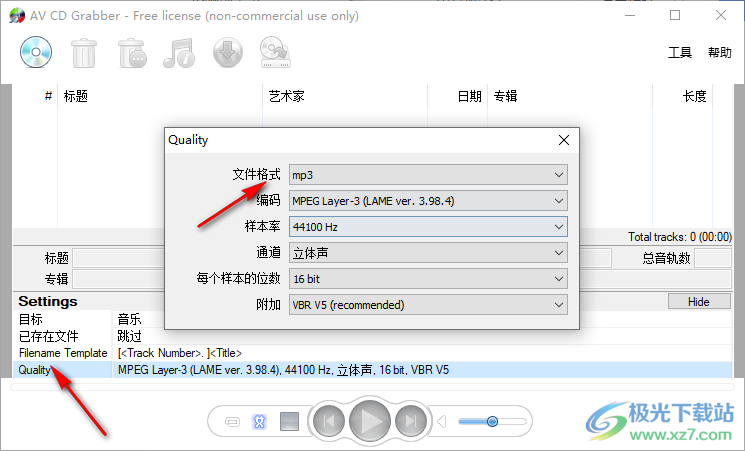
Task: Click the 日期 column header
Action: [458, 96]
